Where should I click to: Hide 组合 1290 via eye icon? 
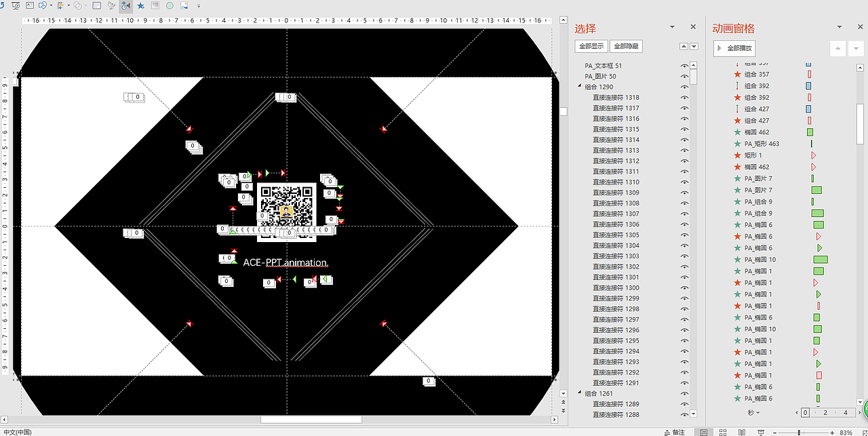(685, 87)
